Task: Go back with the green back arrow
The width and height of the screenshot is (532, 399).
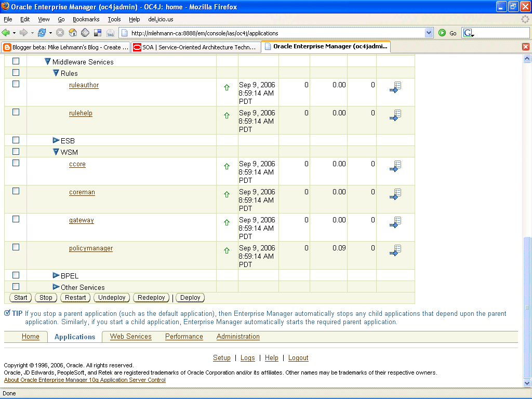Action: [x=6, y=33]
